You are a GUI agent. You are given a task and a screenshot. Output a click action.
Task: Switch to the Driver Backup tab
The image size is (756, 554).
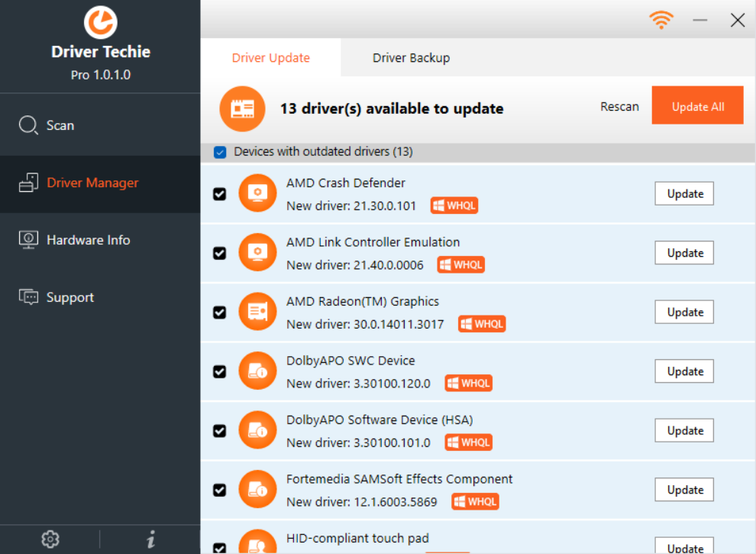pyautogui.click(x=412, y=57)
